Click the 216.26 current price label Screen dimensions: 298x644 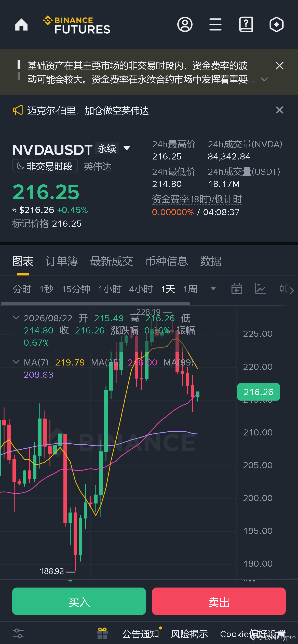[x=259, y=392]
